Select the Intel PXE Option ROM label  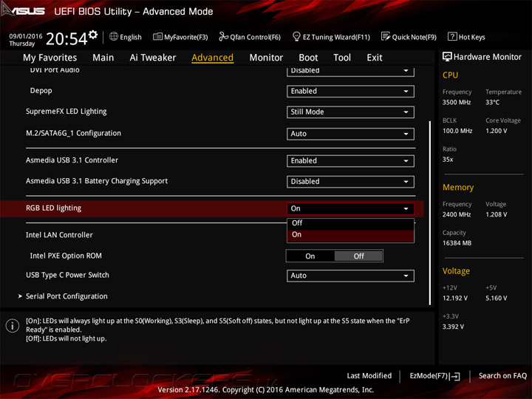point(66,256)
